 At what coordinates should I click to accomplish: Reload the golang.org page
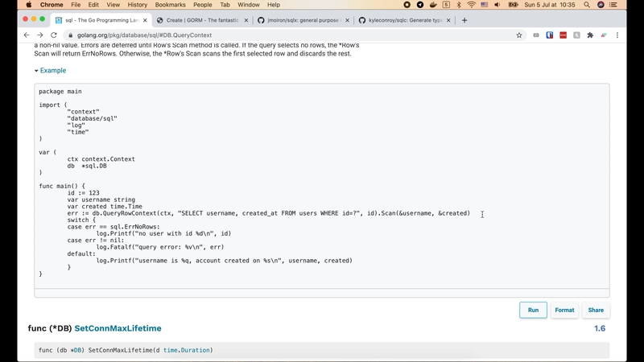click(x=54, y=35)
